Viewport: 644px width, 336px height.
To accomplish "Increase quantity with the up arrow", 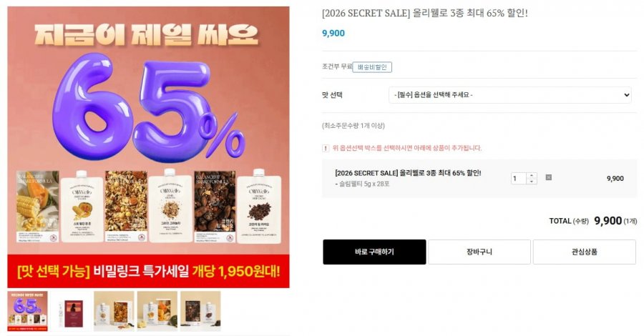I will click(532, 176).
